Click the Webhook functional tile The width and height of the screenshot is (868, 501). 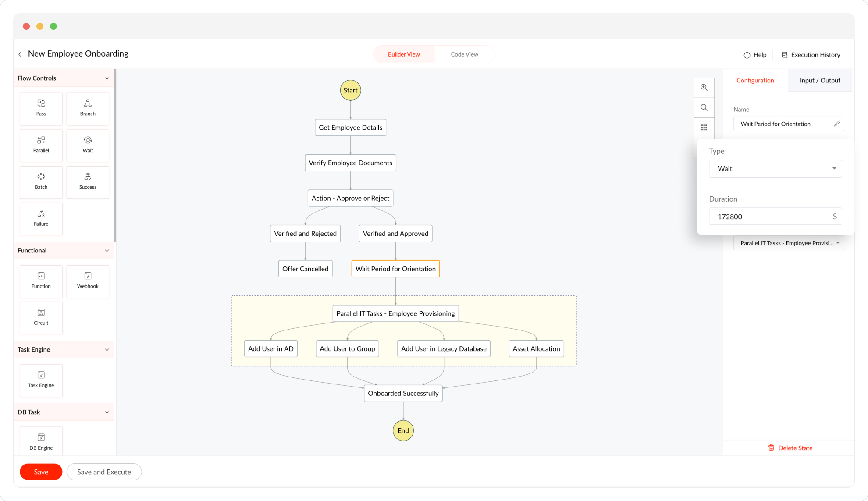[88, 281]
